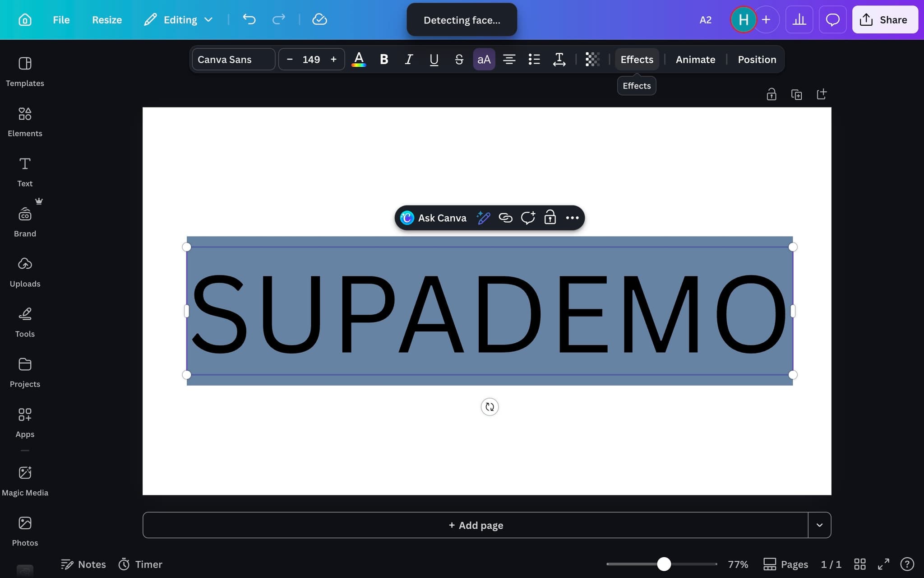The width and height of the screenshot is (924, 578).
Task: Toggle uppercase with the aA button
Action: click(483, 59)
